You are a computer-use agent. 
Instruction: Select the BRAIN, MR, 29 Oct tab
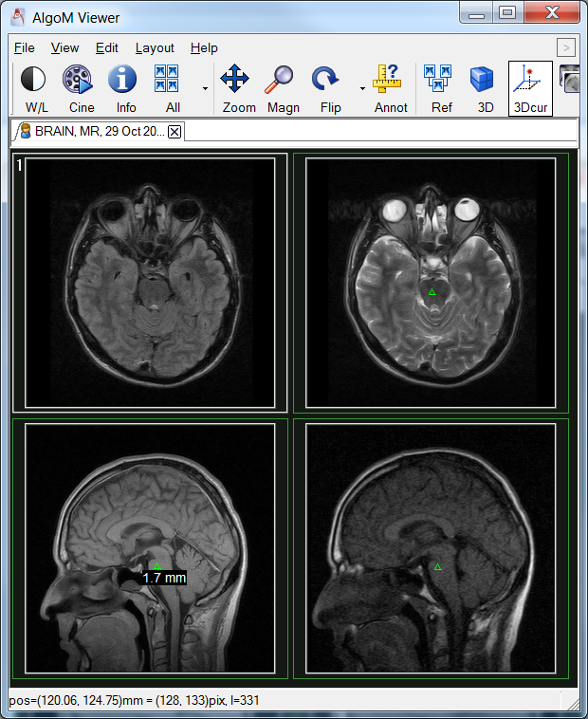[x=99, y=132]
